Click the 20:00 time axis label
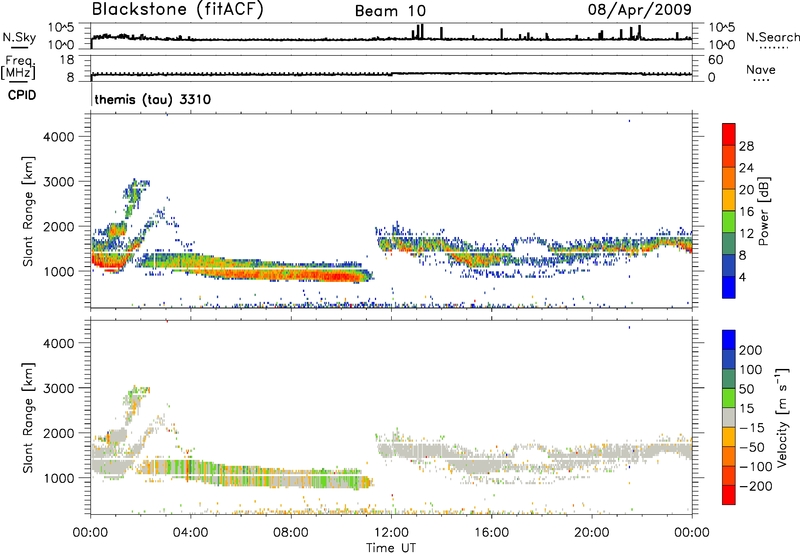The width and height of the screenshot is (800, 554). [x=591, y=533]
